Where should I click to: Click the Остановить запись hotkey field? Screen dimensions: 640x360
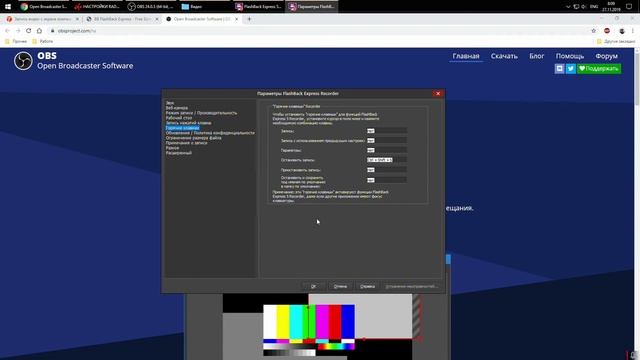click(387, 160)
